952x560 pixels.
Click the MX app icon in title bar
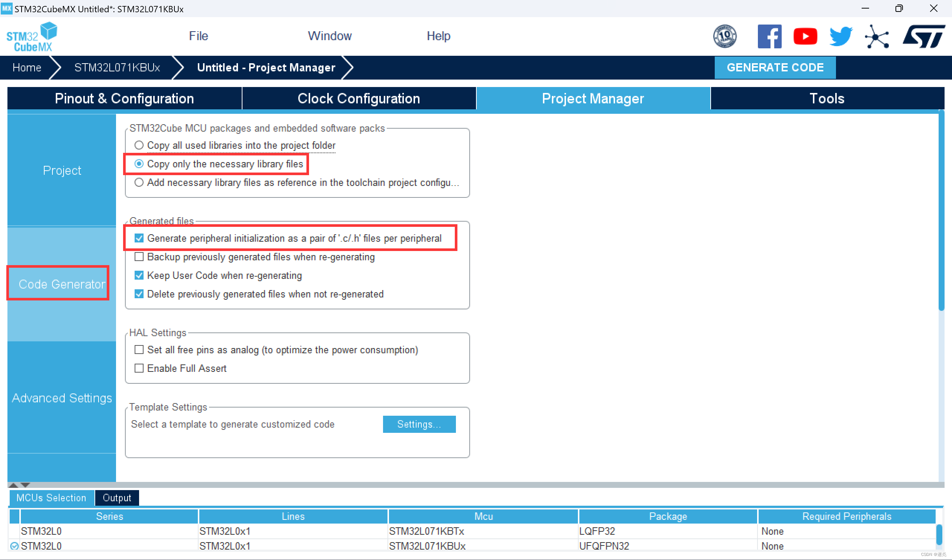[7, 9]
